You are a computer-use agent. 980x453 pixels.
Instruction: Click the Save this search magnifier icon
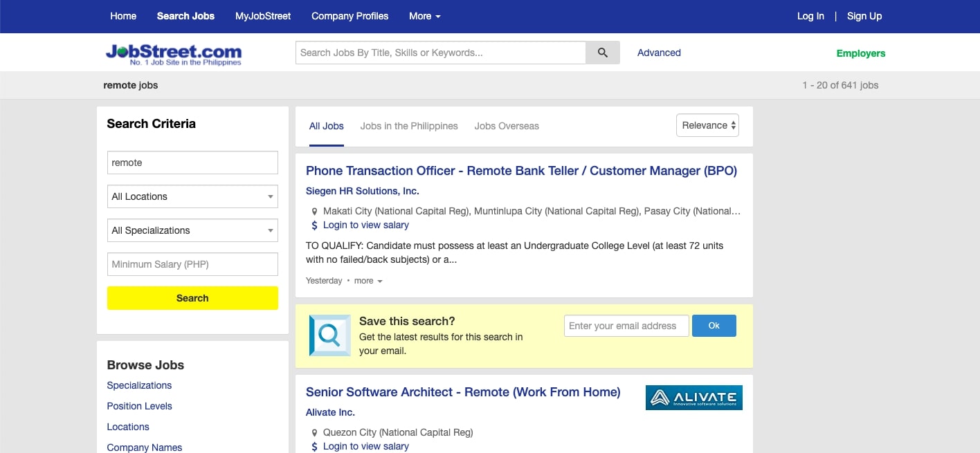point(330,335)
